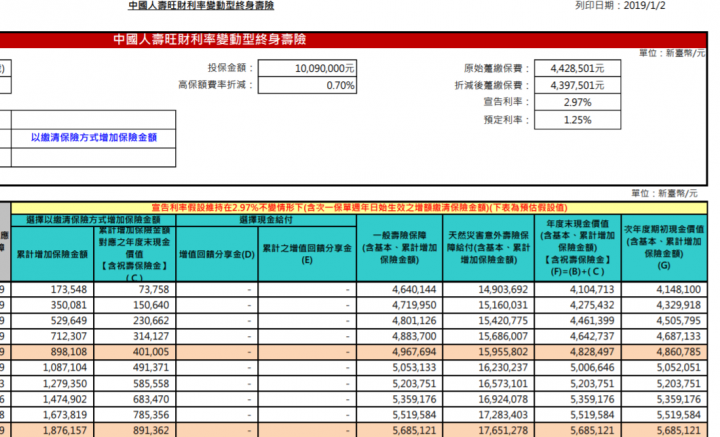Click the cell with value 350,081
Image resolution: width=720 pixels, height=437 pixels.
(x=52, y=305)
